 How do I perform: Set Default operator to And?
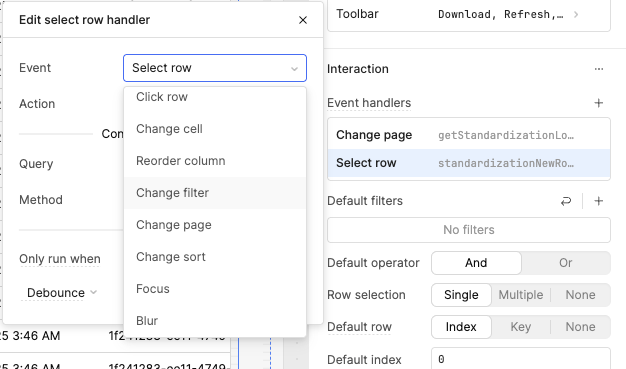point(476,263)
